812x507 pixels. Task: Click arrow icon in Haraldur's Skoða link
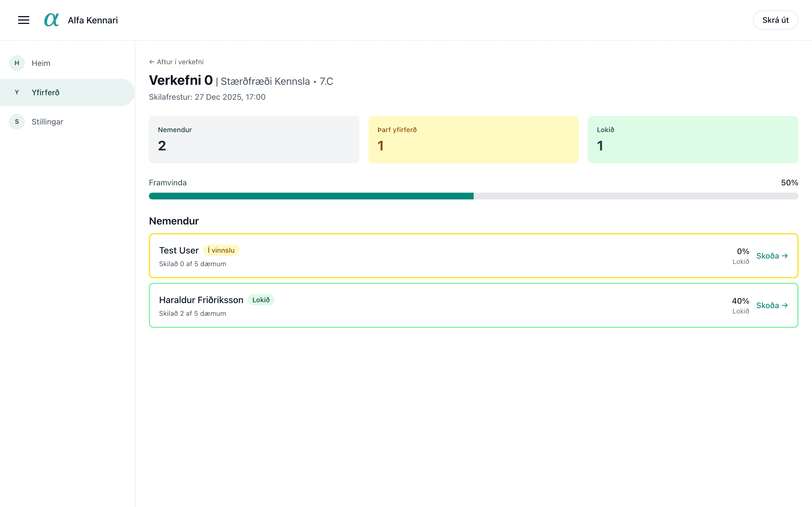[x=785, y=306]
